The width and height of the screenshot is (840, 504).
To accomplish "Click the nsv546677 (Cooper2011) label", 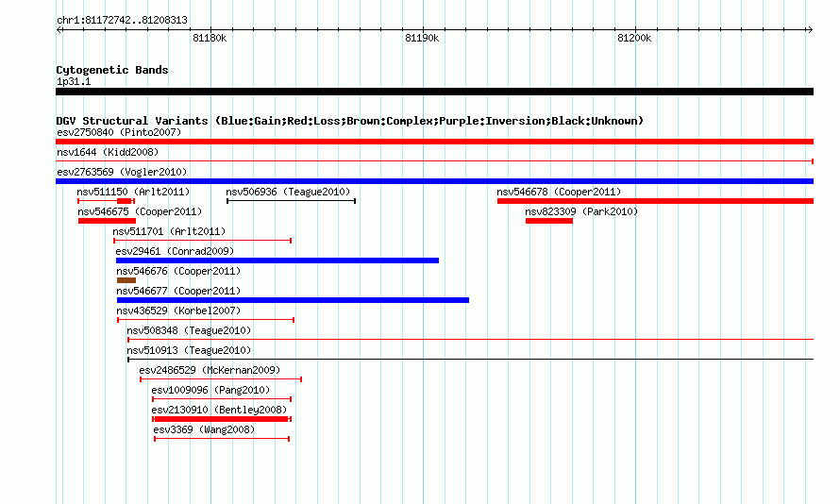I will (178, 291).
